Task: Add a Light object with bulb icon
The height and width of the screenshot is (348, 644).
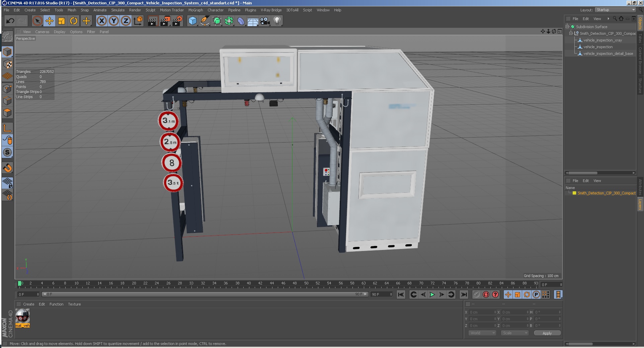Action: pyautogui.click(x=277, y=21)
